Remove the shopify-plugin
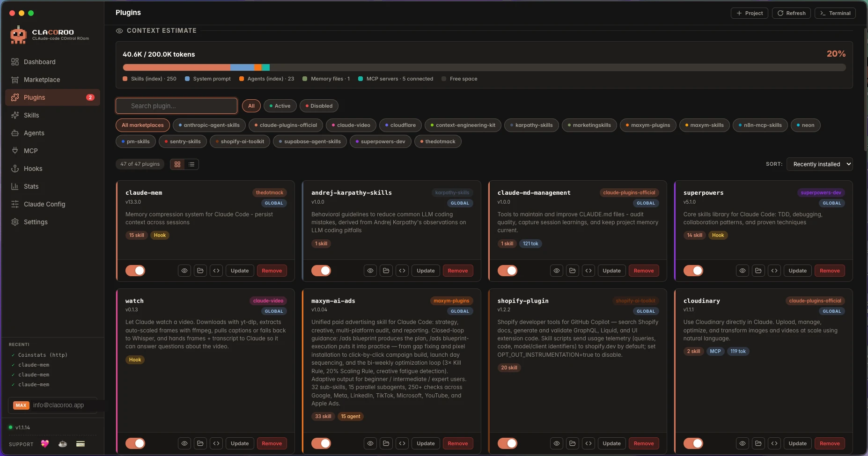Image resolution: width=868 pixels, height=456 pixels. (x=644, y=443)
